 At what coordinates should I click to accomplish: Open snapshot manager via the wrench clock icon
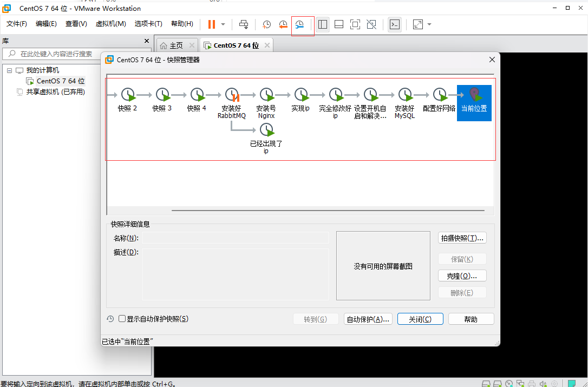(299, 24)
